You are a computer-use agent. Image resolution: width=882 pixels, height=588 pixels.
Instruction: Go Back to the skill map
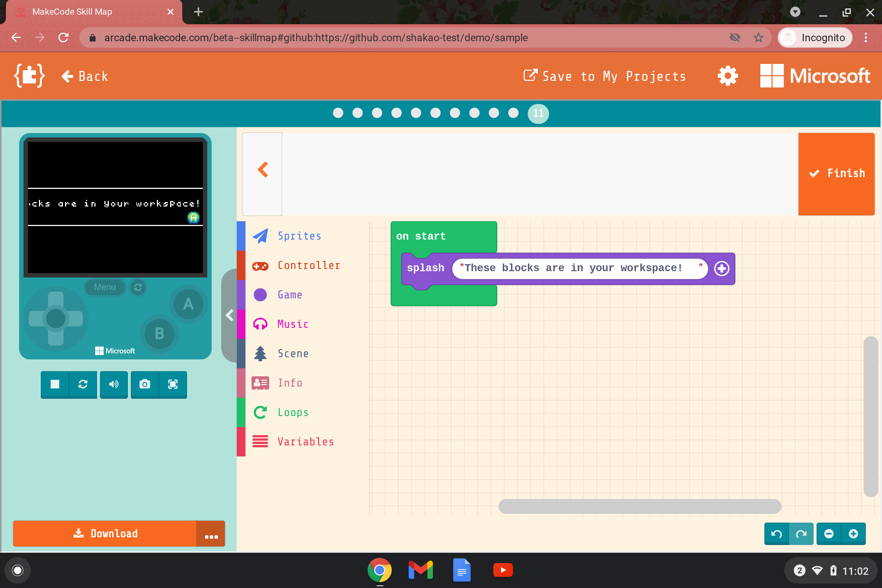(x=85, y=76)
